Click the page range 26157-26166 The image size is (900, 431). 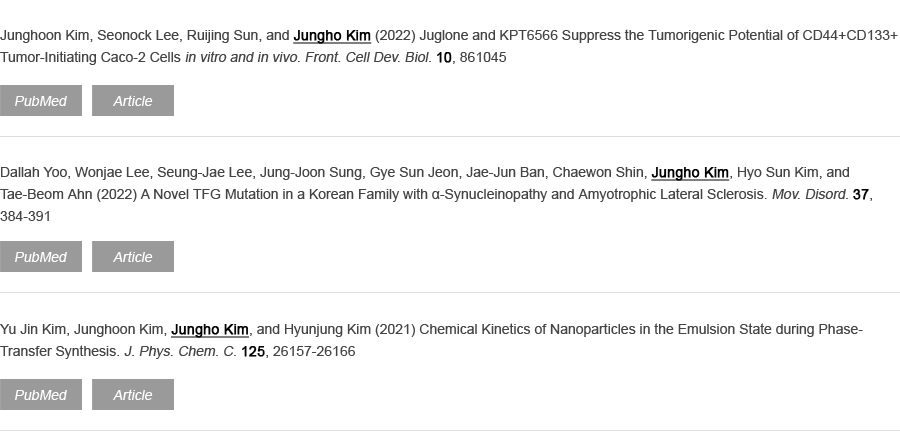click(x=314, y=351)
